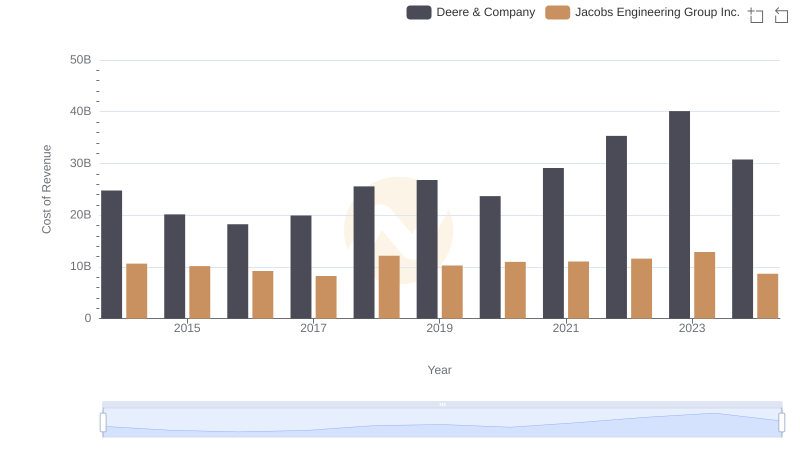Grab the left handle of the zoom slider
This screenshot has width=800, height=461.
103,423
